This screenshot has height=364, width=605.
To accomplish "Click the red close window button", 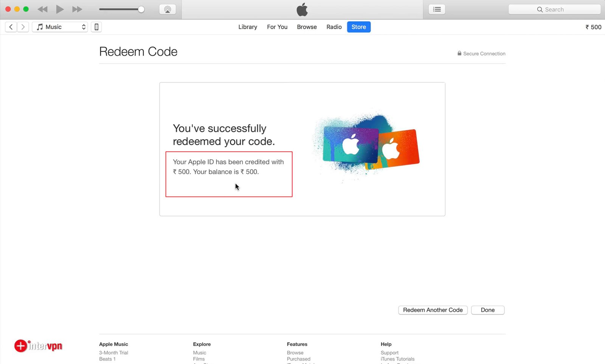I will [8, 9].
